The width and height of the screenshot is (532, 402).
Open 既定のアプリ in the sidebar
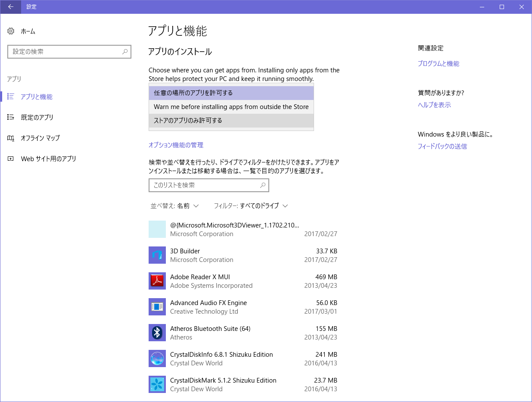click(x=37, y=118)
